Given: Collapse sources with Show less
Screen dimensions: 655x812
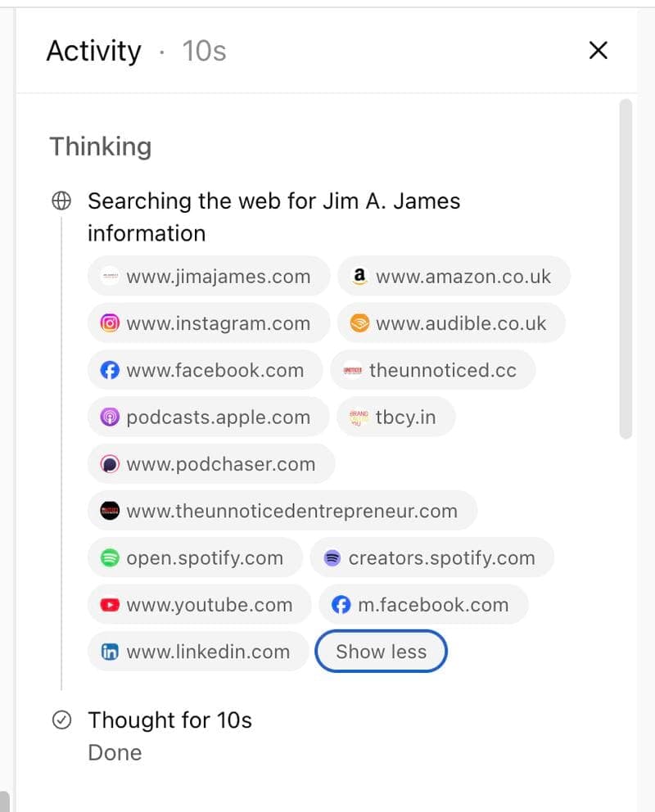Looking at the screenshot, I should coord(381,652).
